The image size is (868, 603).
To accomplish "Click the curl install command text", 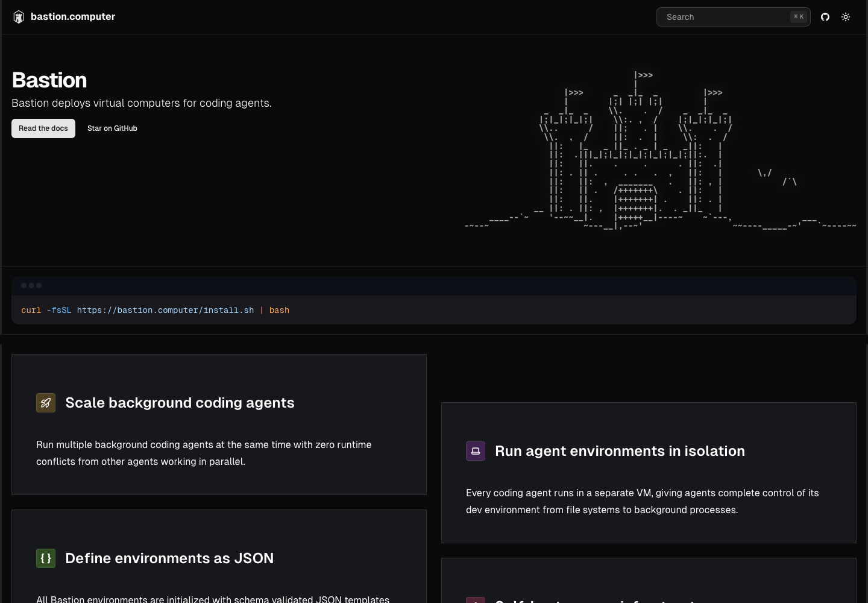I will pos(156,310).
